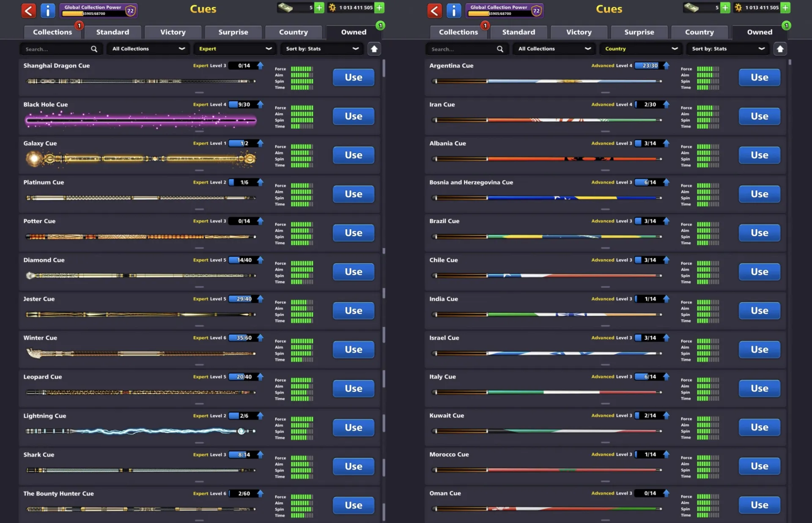This screenshot has width=812, height=523.
Task: Use the Diamond Cue
Action: 354,272
